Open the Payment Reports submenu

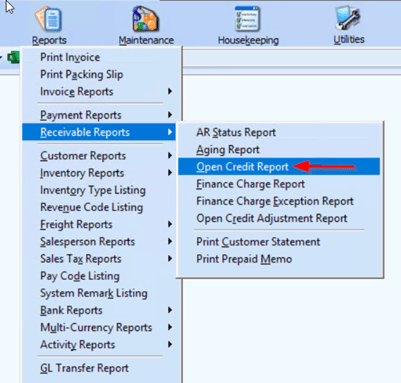[99, 115]
